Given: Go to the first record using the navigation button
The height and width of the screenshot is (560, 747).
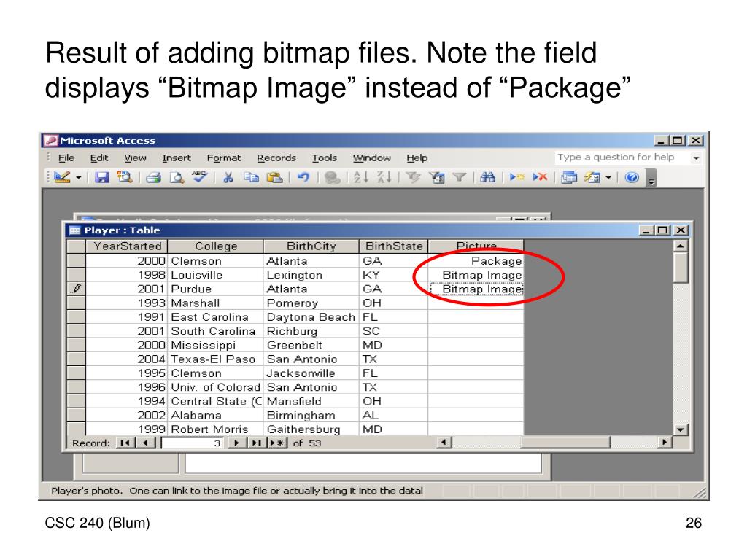Looking at the screenshot, I should (x=125, y=443).
